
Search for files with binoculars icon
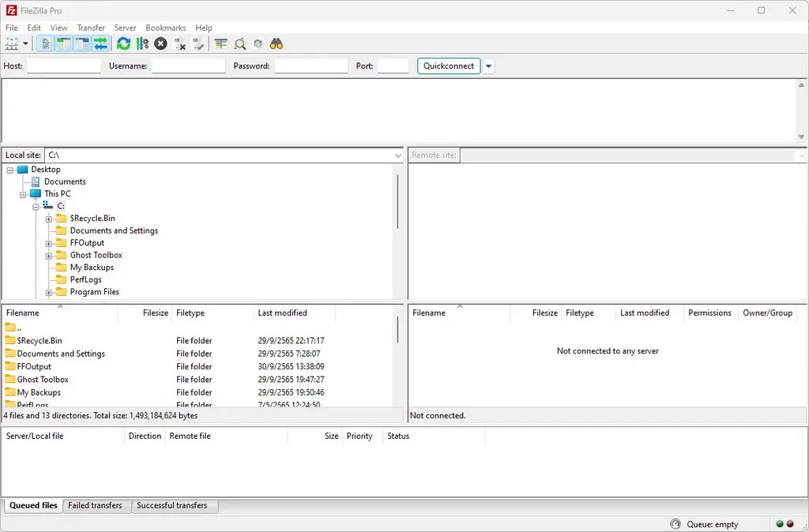coord(277,44)
